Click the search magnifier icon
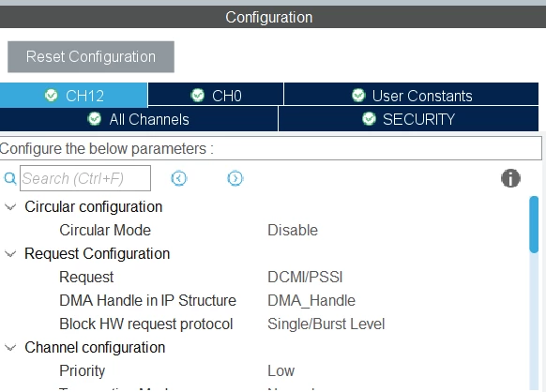546x392 pixels. pyautogui.click(x=9, y=178)
